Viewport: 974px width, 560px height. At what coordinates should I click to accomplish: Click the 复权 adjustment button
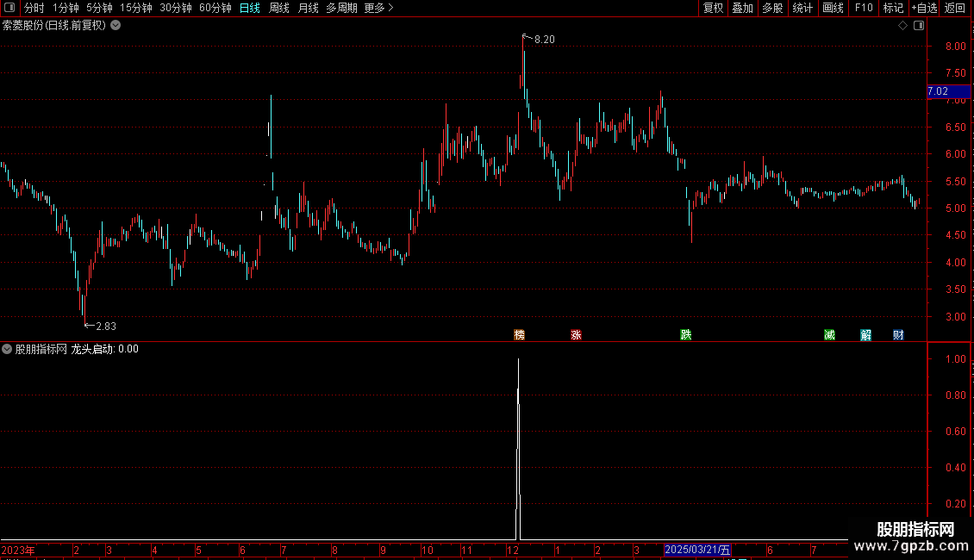coord(713,8)
